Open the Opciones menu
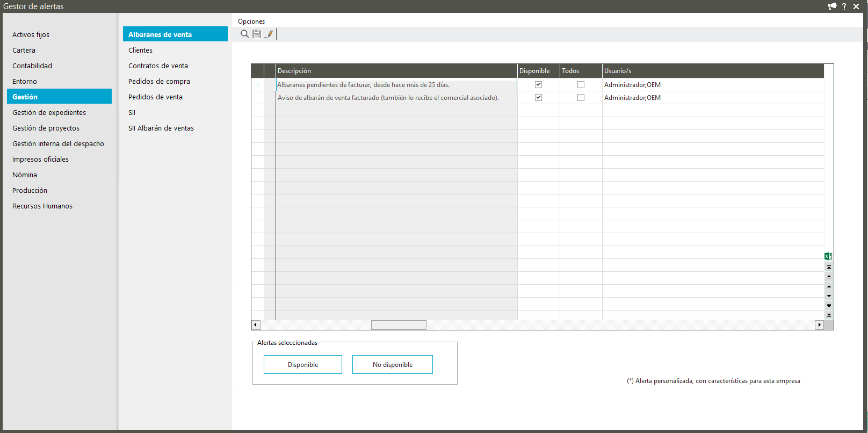This screenshot has width=868, height=433. pyautogui.click(x=251, y=21)
